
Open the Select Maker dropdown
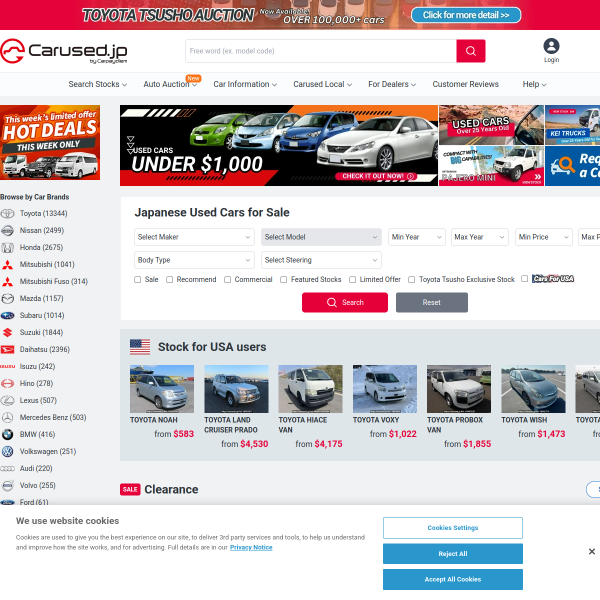[x=194, y=237]
